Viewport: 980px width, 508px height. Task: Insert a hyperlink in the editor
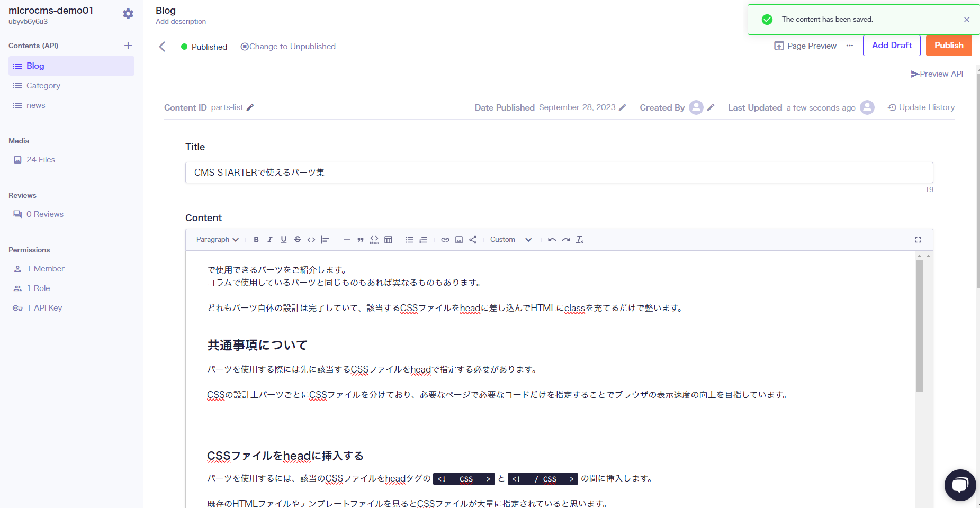445,240
